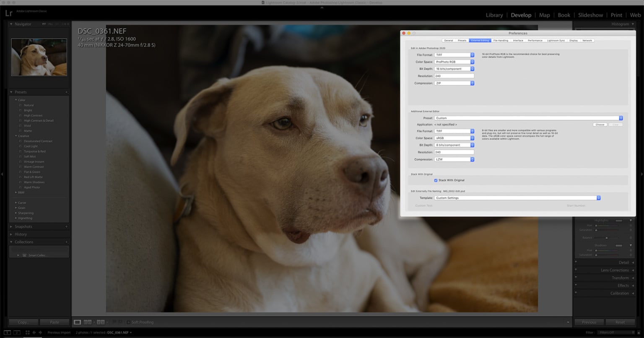Toggle the Calibration panel switch
The height and width of the screenshot is (338, 644).
576,293
